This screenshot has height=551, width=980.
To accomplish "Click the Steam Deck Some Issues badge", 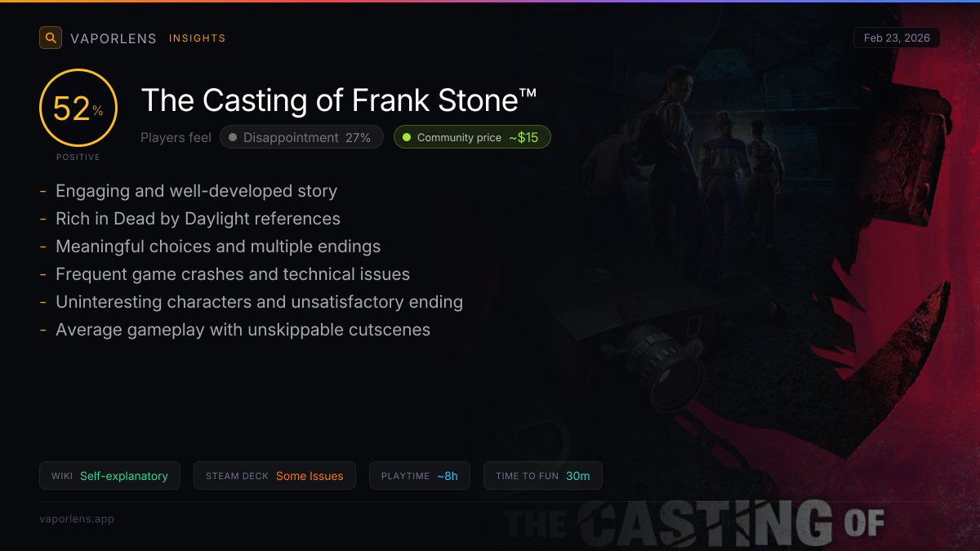I will point(274,476).
